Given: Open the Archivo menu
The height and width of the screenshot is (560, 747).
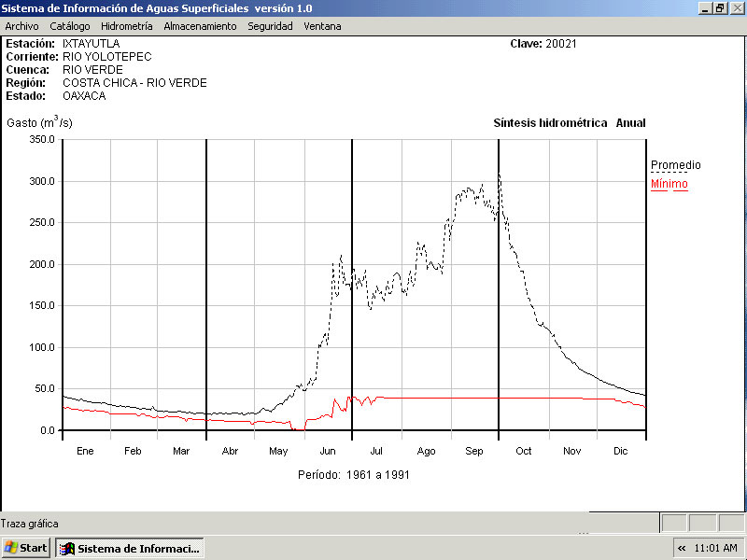Looking at the screenshot, I should coord(21,26).
